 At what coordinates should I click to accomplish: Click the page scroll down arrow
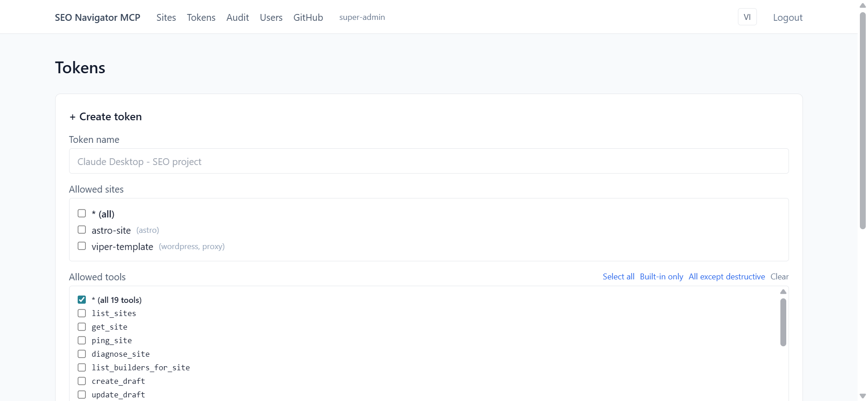[863, 396]
